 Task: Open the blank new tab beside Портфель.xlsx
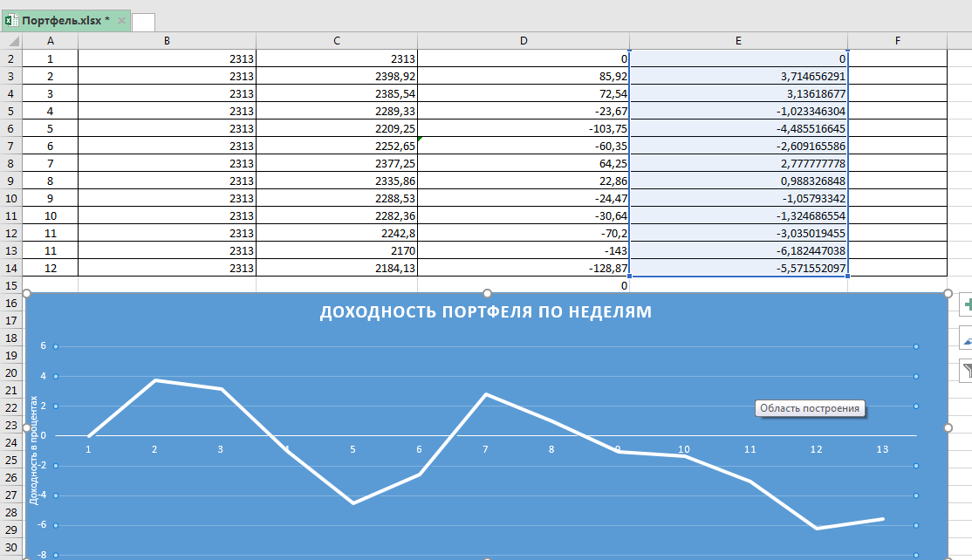point(143,22)
